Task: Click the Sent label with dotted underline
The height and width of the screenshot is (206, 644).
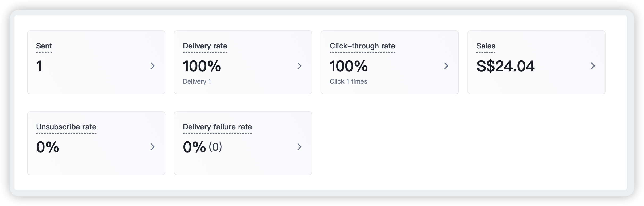Action: pos(44,46)
